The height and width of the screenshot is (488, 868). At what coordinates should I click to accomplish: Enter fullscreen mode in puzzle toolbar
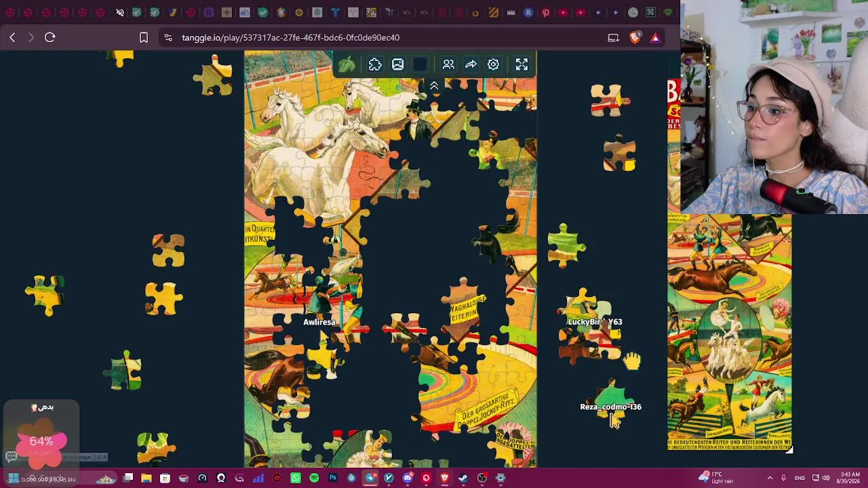click(x=521, y=64)
